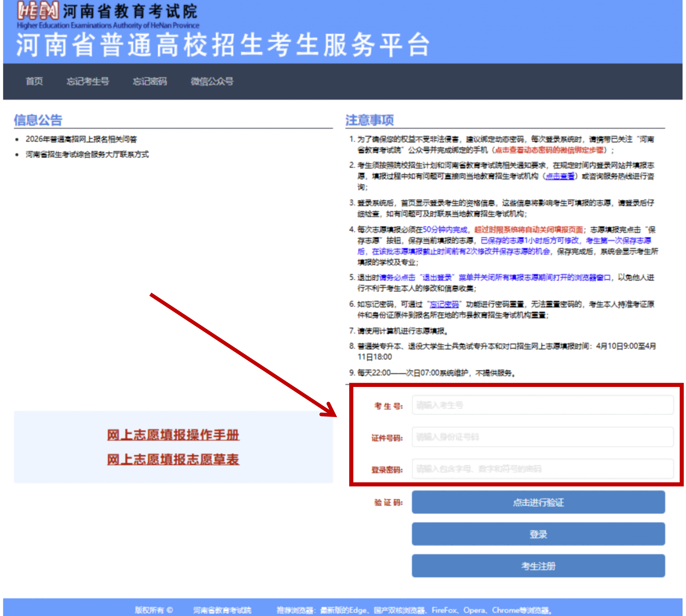Focus the 登录密码 input field

pyautogui.click(x=542, y=469)
